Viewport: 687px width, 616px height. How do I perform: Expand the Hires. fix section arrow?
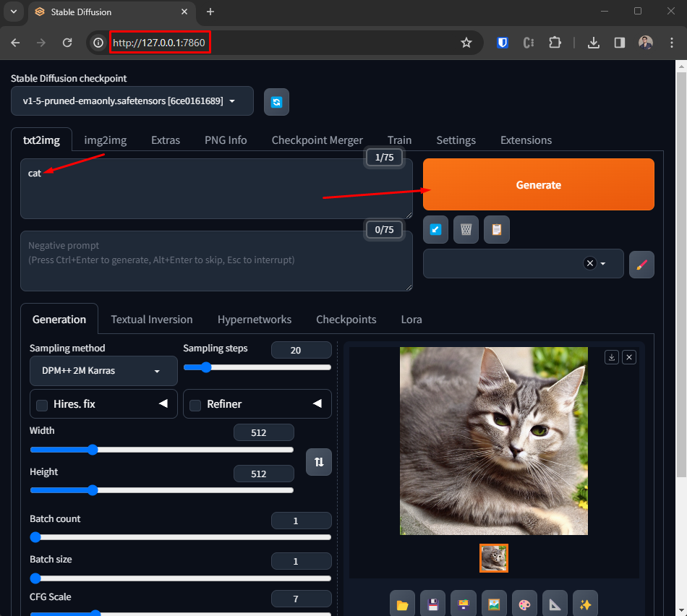point(163,403)
